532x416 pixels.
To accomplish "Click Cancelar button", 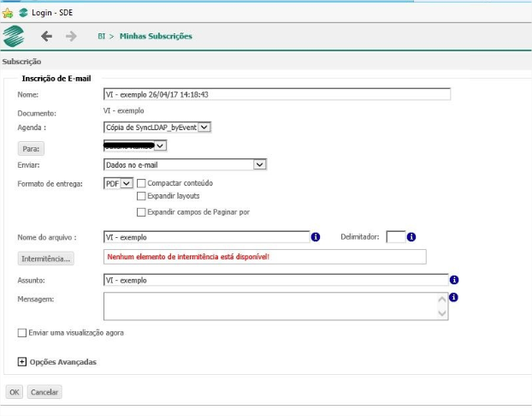I will tap(44, 392).
